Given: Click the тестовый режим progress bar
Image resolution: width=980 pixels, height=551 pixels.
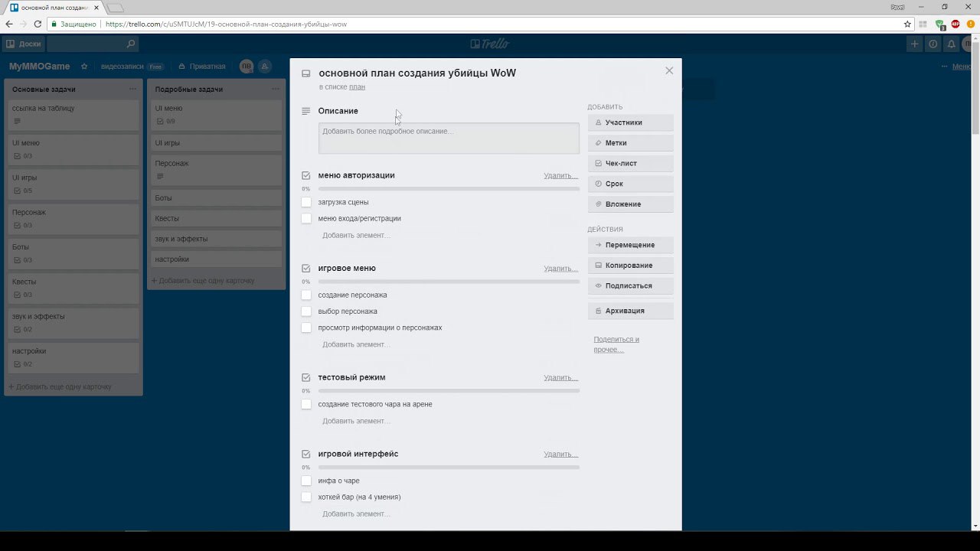Looking at the screenshot, I should tap(449, 391).
